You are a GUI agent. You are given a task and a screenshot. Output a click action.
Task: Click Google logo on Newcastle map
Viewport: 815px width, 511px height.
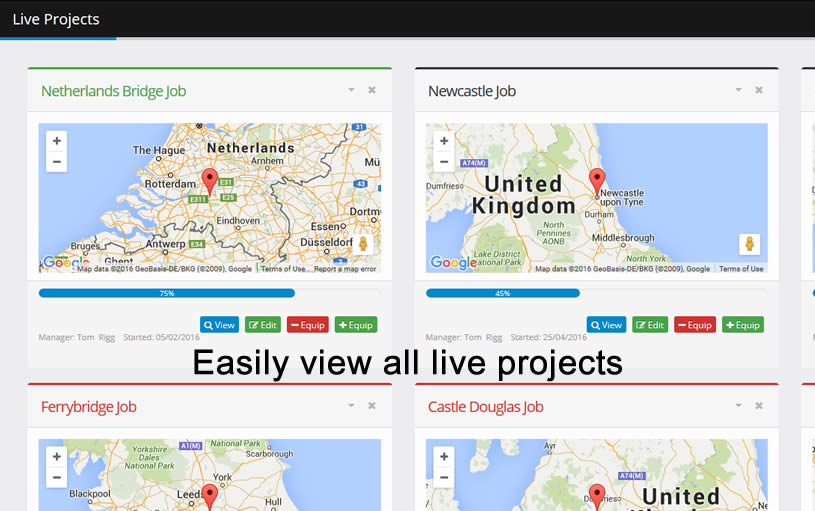click(453, 263)
